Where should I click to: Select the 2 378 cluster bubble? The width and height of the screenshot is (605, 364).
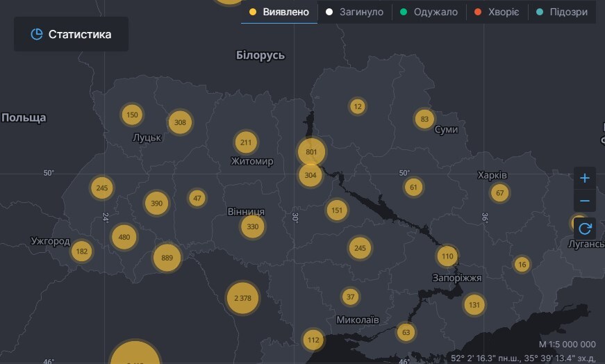pyautogui.click(x=243, y=298)
